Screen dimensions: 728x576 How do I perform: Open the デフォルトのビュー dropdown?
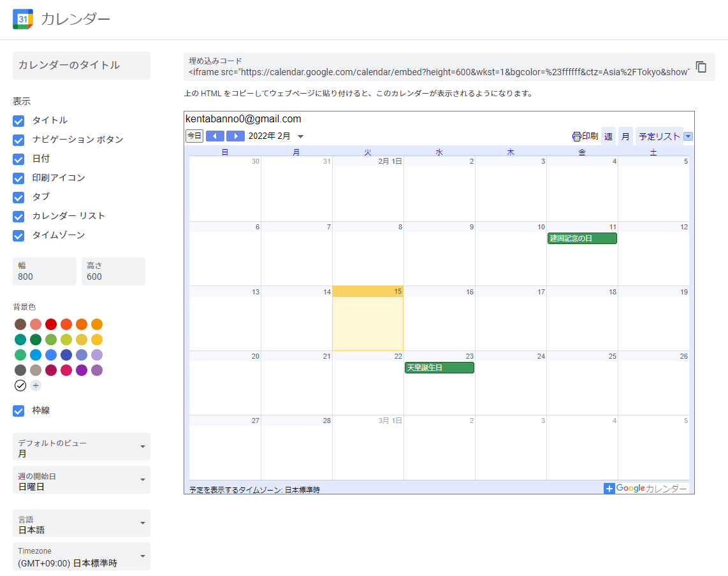81,447
